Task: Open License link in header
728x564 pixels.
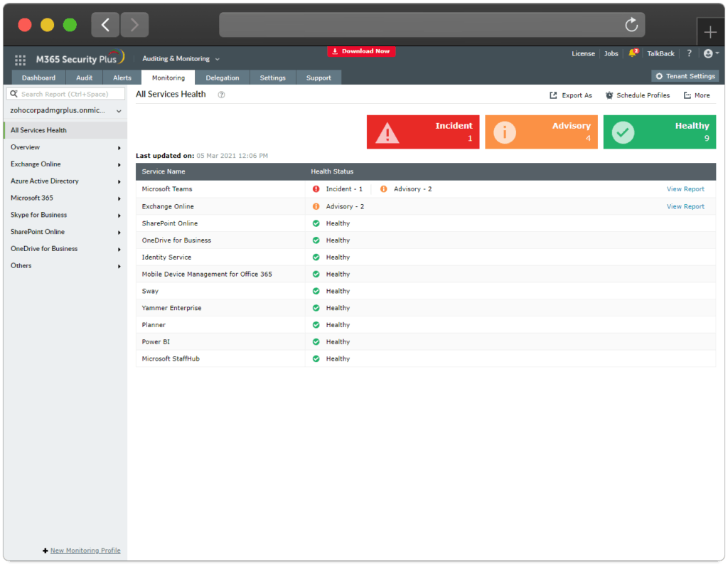Action: 583,53
